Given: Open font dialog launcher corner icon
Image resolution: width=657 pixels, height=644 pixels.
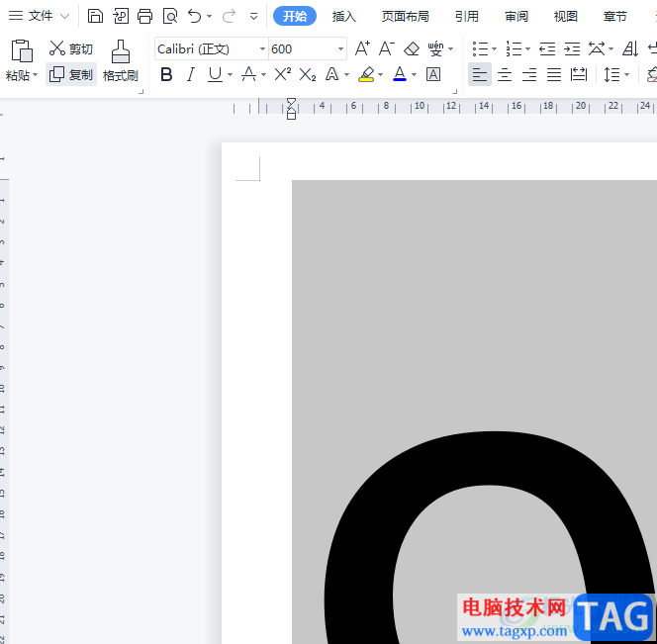Looking at the screenshot, I should pyautogui.click(x=454, y=91).
